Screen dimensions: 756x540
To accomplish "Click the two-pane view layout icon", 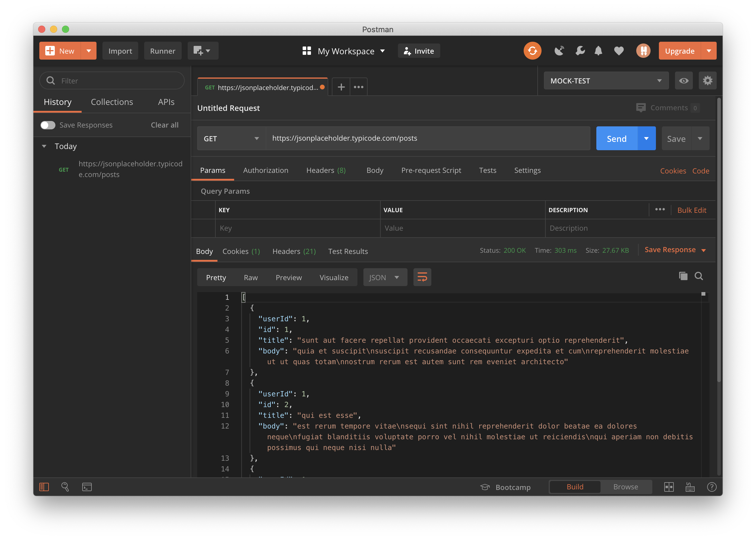I will pyautogui.click(x=669, y=487).
